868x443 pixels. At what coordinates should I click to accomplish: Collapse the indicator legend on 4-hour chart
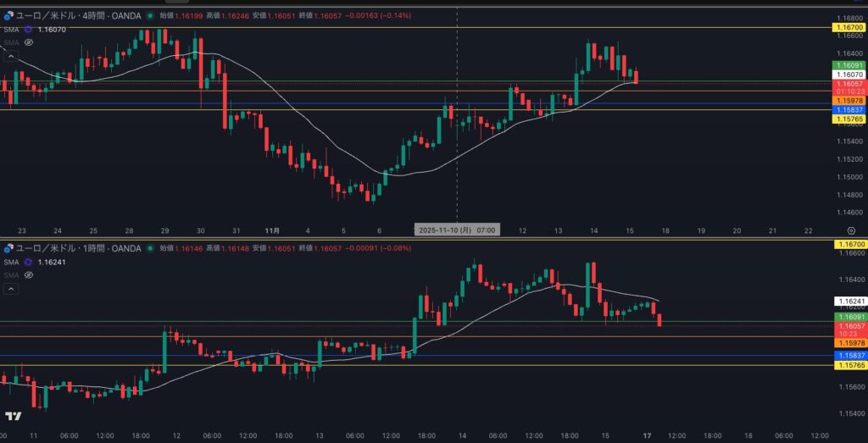click(11, 56)
